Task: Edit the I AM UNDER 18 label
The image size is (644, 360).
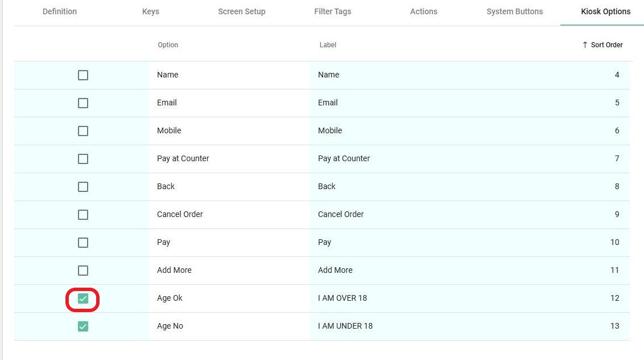Action: 345,326
